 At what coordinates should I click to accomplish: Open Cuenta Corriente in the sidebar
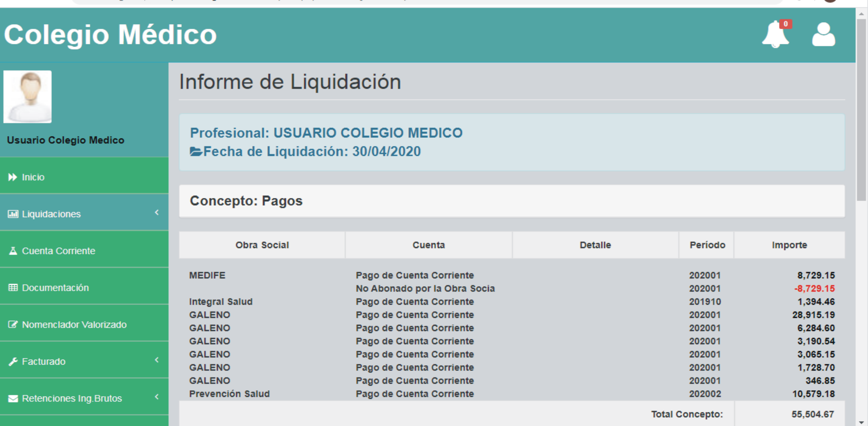coord(84,249)
